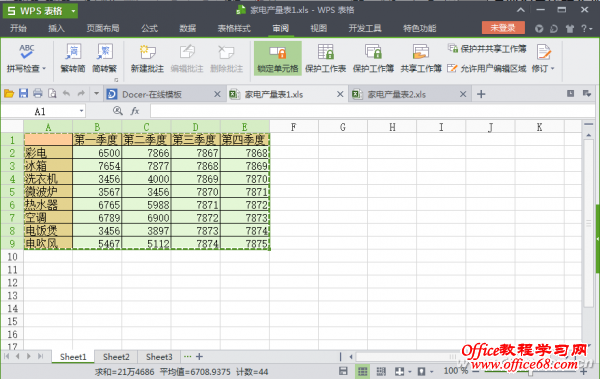Collapse the ribbon with the up chevron

[521, 10]
